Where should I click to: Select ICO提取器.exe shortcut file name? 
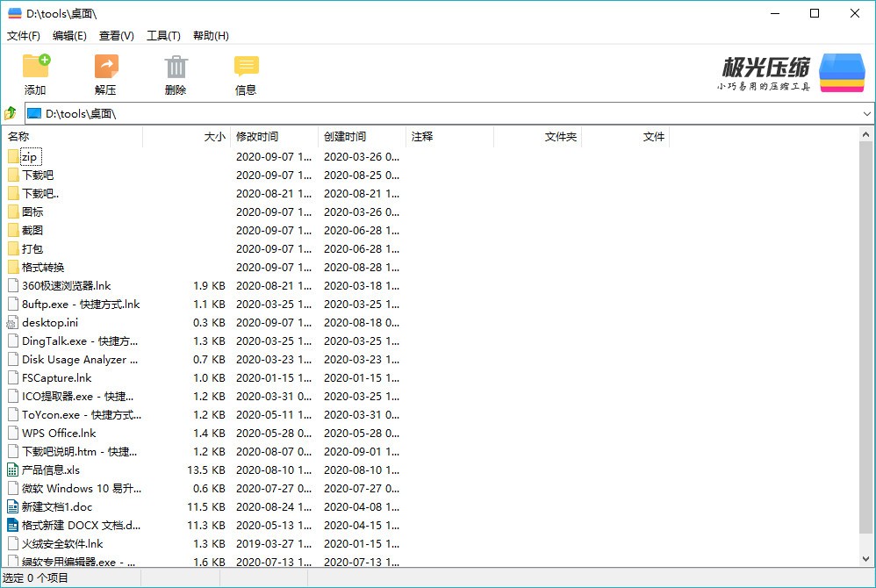pos(77,396)
